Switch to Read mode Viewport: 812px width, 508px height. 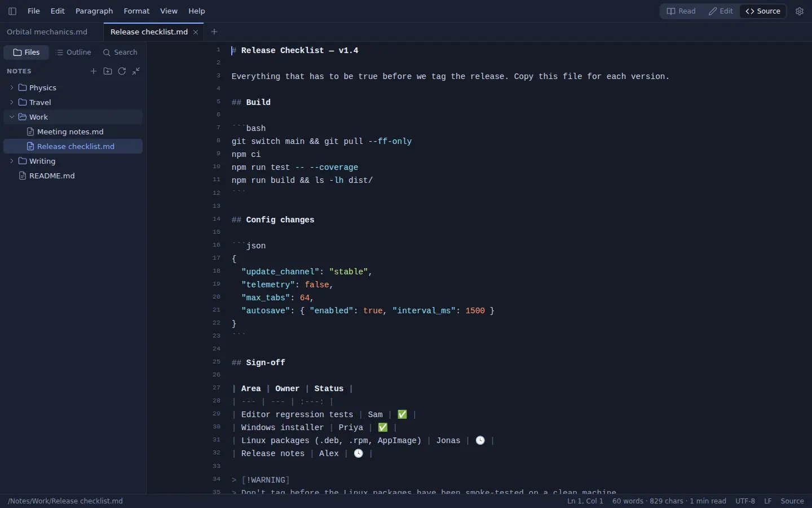(681, 11)
